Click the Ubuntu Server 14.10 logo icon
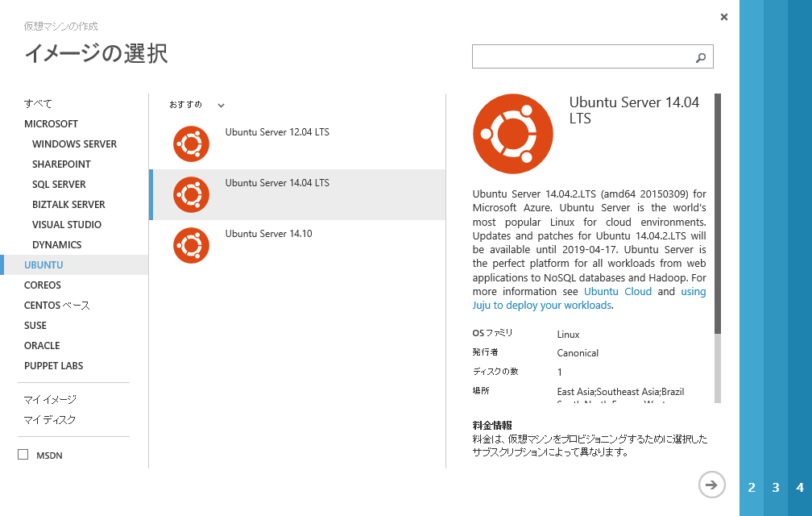 (x=191, y=245)
